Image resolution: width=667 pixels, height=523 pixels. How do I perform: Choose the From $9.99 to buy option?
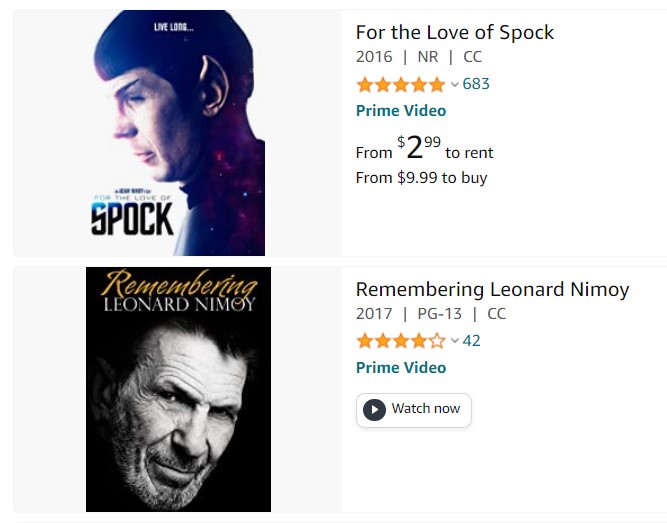pyautogui.click(x=421, y=178)
